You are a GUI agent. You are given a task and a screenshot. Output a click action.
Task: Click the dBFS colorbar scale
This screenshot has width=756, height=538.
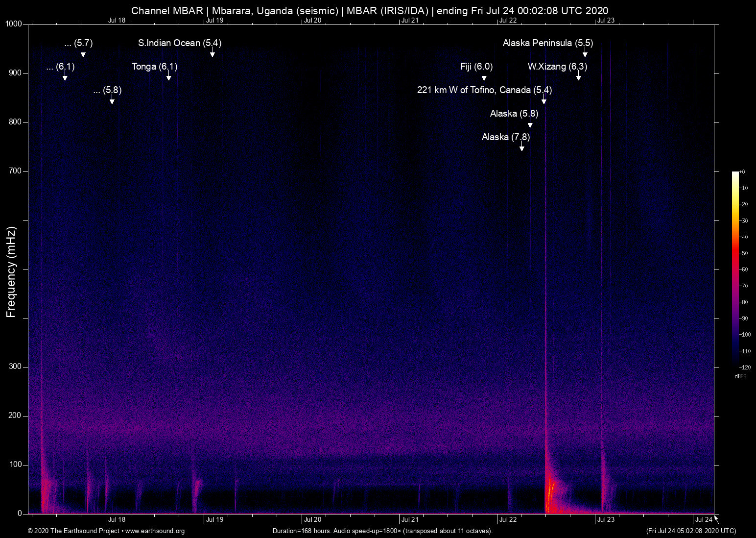tap(736, 269)
